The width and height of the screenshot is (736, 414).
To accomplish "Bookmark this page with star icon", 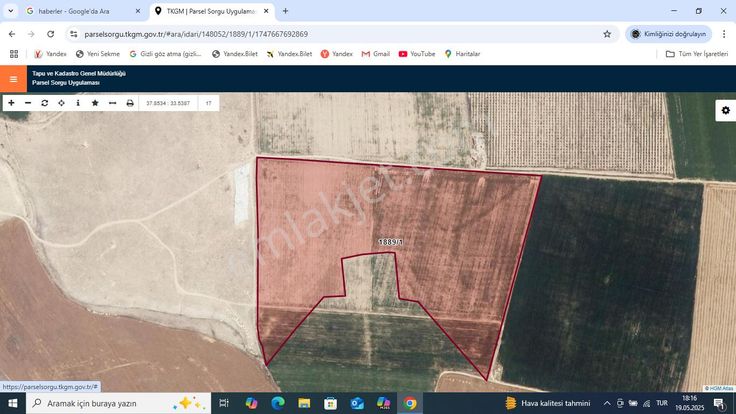I will point(607,34).
